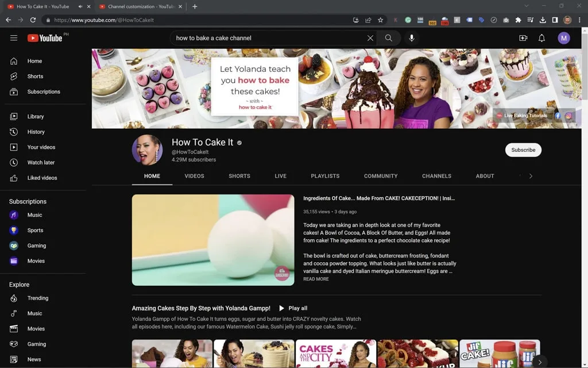The height and width of the screenshot is (368, 588).
Task: Open YouTube Home via the YouTube logo
Action: [x=45, y=38]
